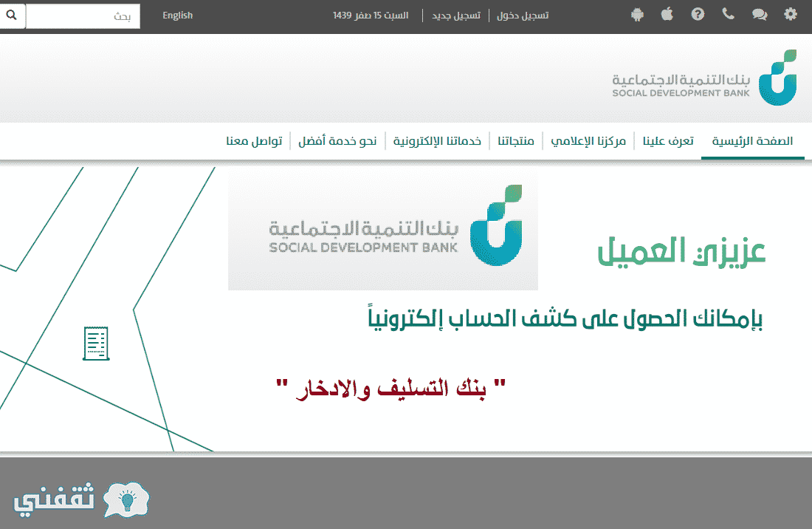This screenshot has height=529, width=812.
Task: Click the Apple app download icon
Action: 667,14
